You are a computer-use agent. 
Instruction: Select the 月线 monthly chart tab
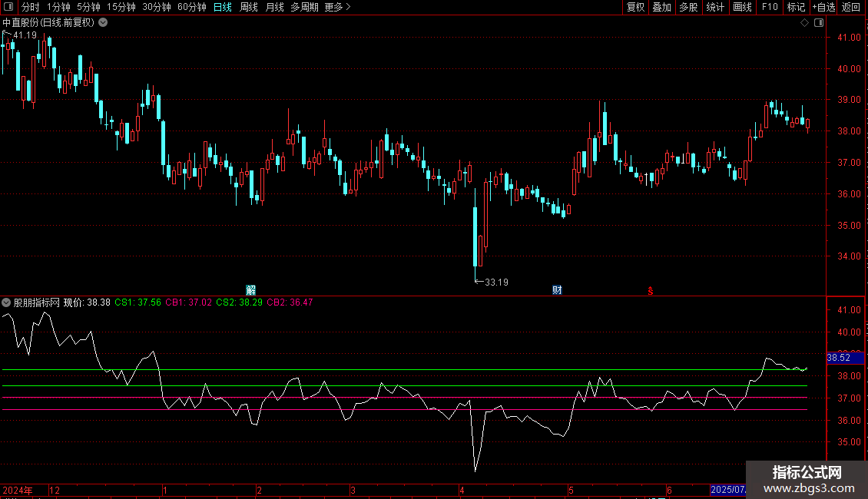coord(274,7)
